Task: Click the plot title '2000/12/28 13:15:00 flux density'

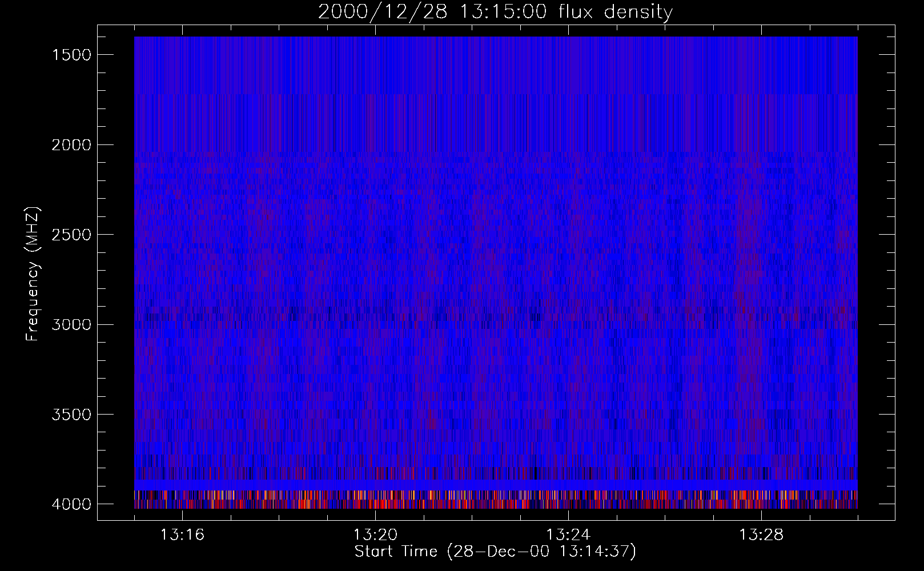Action: pyautogui.click(x=495, y=12)
